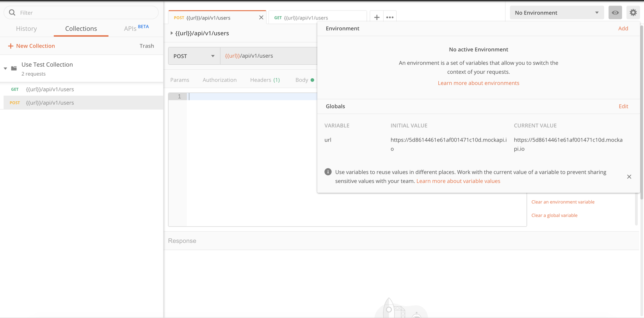
Task: Open the Authorization request tab
Action: 219,80
